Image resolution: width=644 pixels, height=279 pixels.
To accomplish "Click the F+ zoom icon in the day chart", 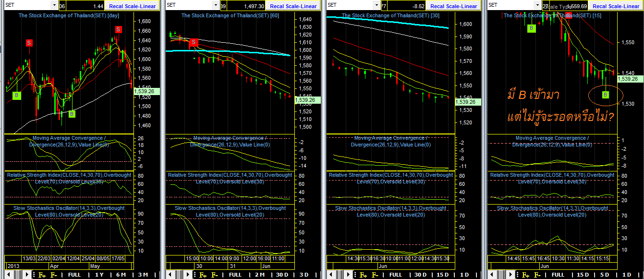I will pos(42,275).
